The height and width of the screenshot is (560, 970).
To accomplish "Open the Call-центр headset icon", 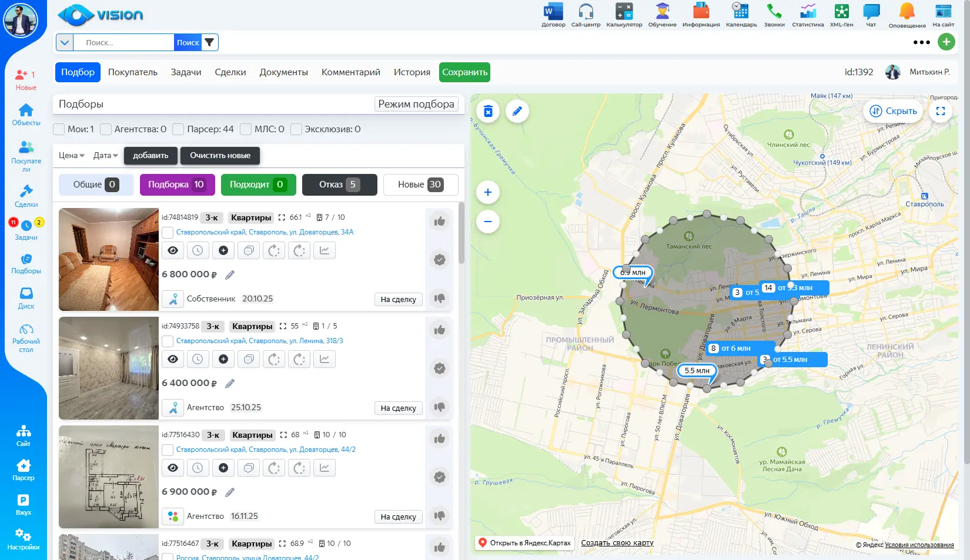I will click(586, 14).
